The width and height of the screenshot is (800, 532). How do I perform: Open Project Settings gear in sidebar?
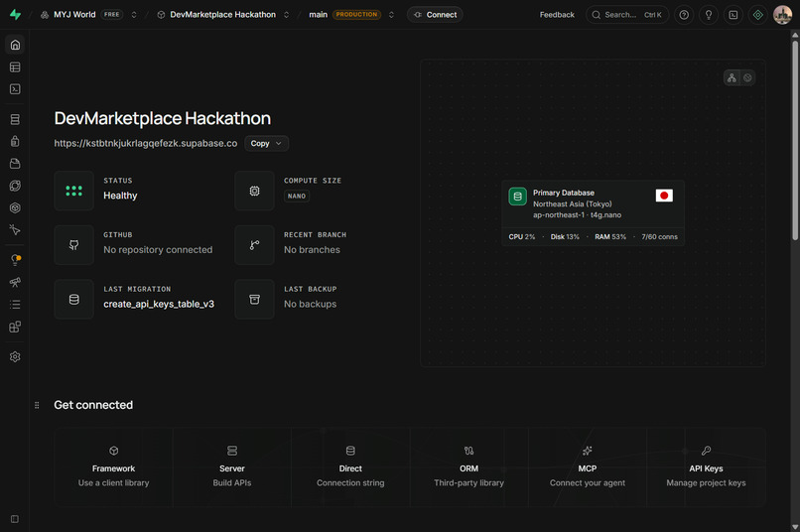tap(15, 356)
